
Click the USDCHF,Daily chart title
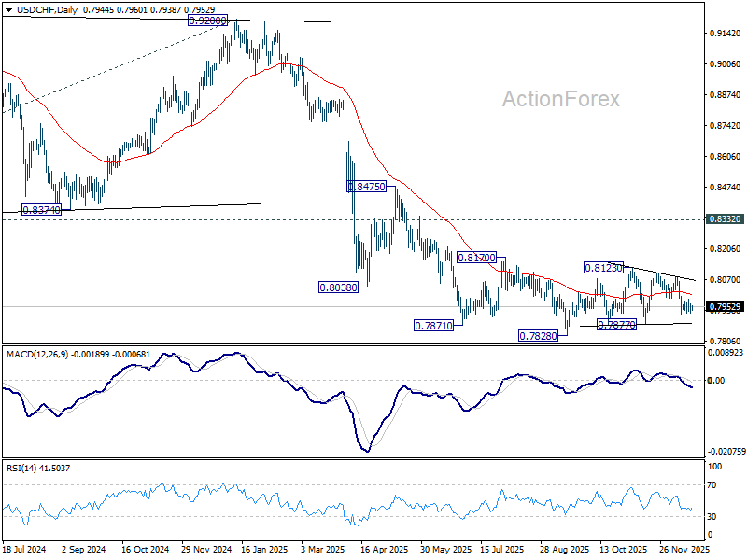[42, 9]
